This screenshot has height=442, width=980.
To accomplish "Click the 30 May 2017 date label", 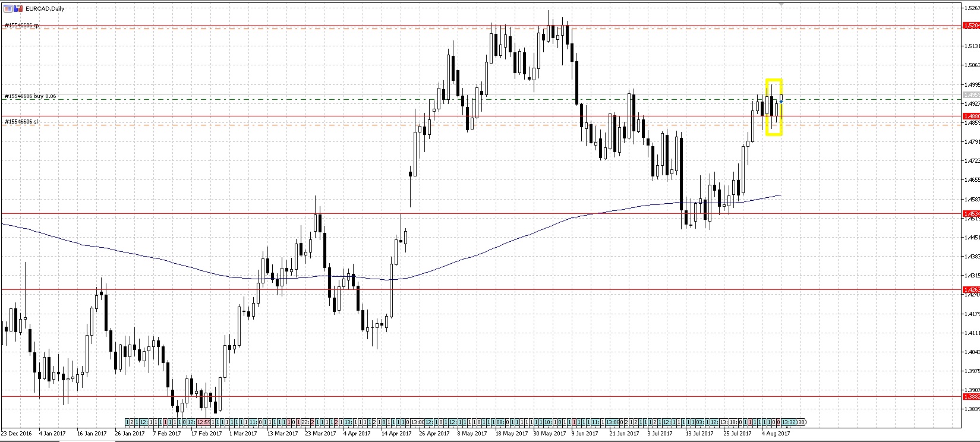I will 550,433.
